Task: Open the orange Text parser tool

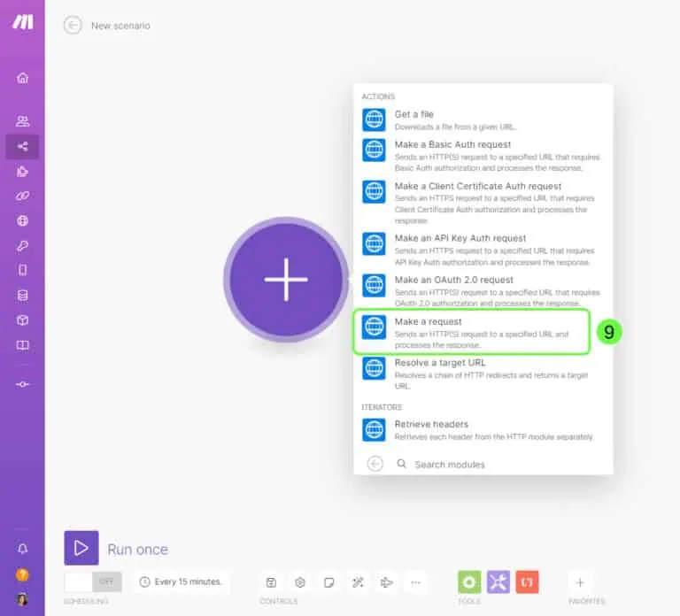Action: point(528,582)
